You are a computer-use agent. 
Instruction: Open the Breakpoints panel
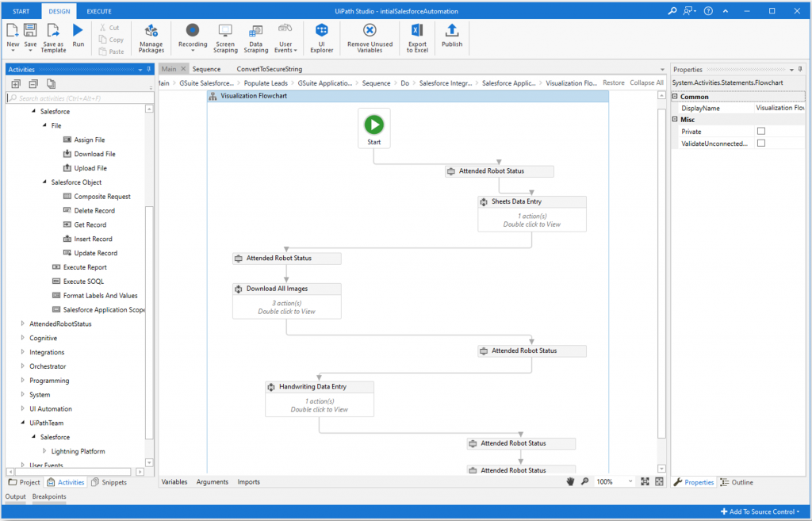pyautogui.click(x=49, y=496)
